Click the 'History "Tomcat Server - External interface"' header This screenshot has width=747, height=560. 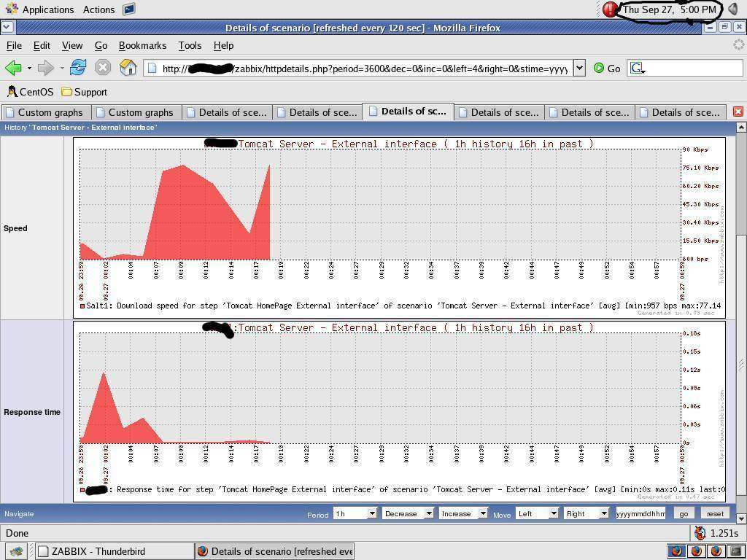(x=80, y=128)
